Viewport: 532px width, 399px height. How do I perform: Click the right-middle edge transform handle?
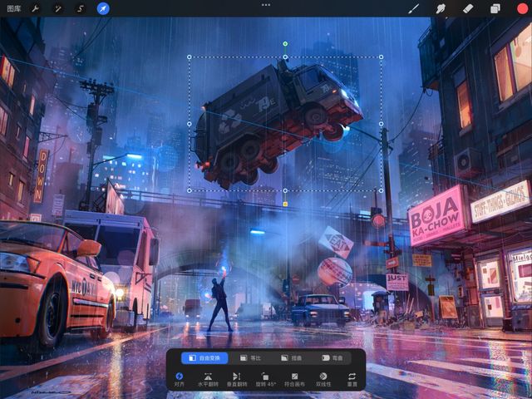pyautogui.click(x=381, y=124)
